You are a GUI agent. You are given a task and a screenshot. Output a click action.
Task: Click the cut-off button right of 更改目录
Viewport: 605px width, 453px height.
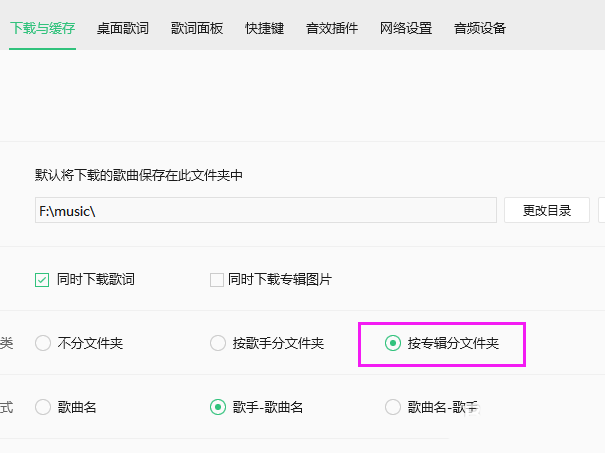click(x=601, y=211)
